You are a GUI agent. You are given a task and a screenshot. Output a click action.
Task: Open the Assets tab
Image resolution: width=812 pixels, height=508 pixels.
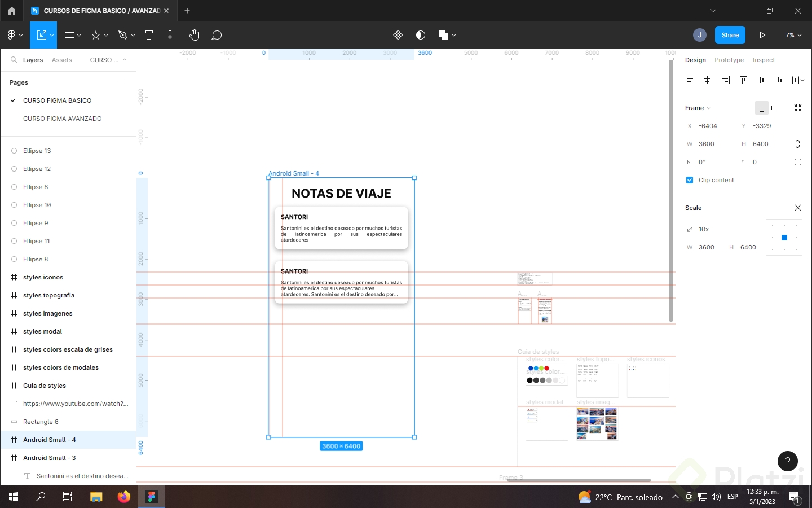pos(62,60)
